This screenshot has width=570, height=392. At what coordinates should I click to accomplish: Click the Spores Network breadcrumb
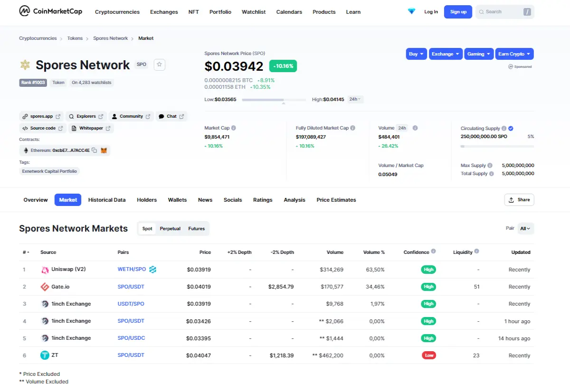coord(111,38)
